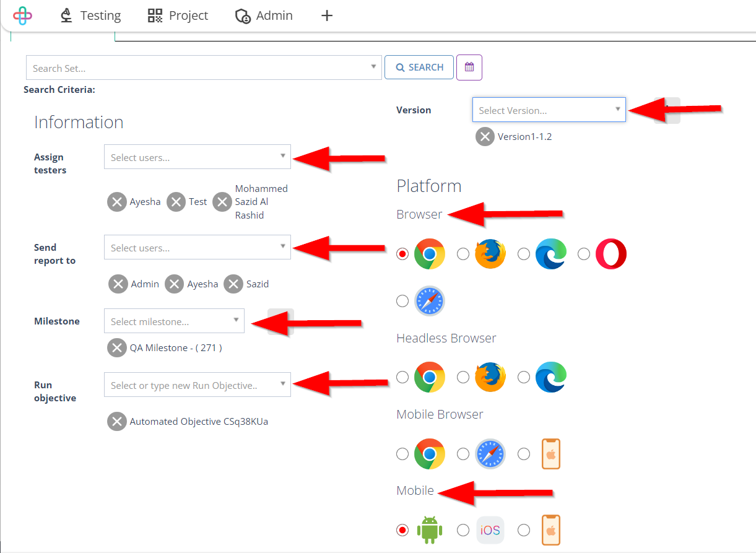Select Android radio button under Mobile
This screenshot has width=756, height=553.
pyautogui.click(x=402, y=530)
